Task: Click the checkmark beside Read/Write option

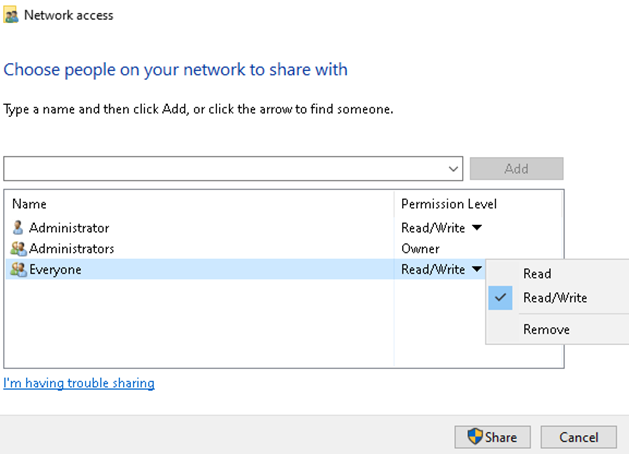Action: [x=500, y=298]
